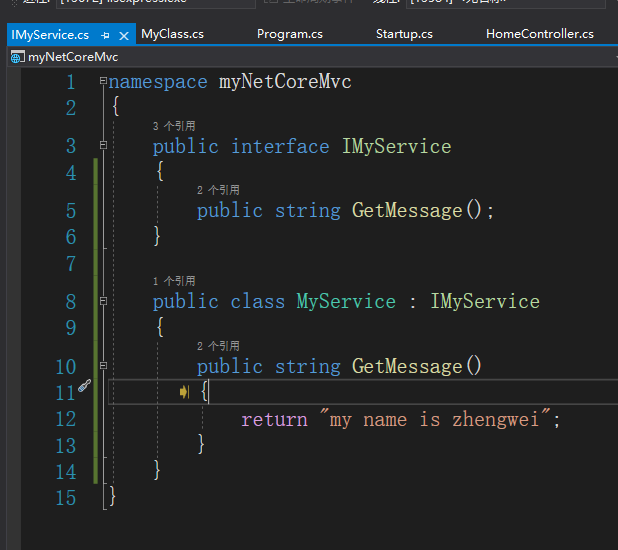Pin the IMyService.cs tab

105,35
